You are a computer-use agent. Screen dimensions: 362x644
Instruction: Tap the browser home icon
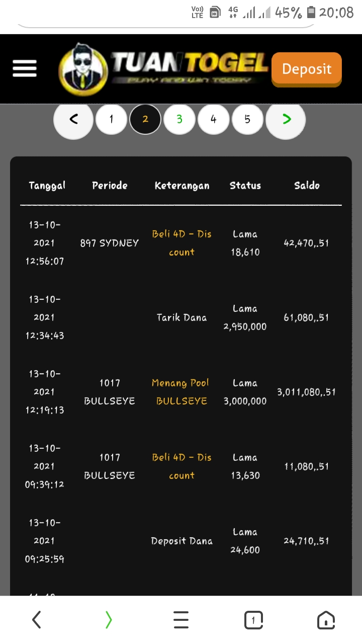pyautogui.click(x=326, y=620)
